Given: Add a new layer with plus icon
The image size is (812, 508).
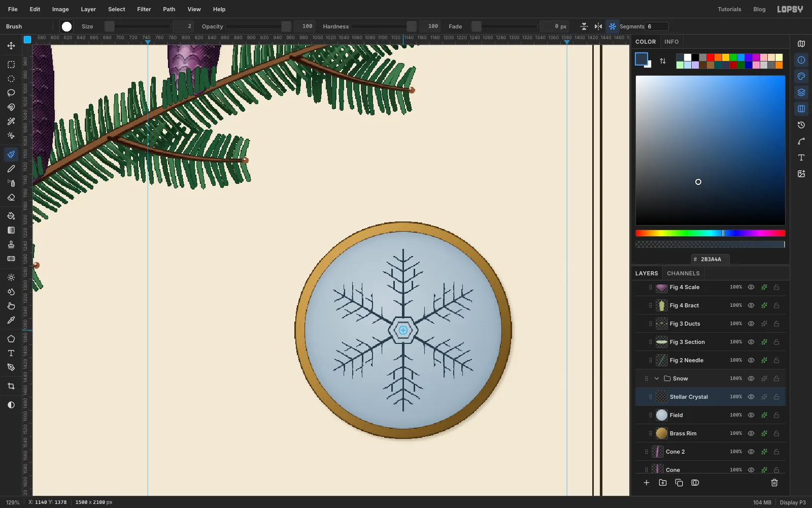Looking at the screenshot, I should [647, 483].
